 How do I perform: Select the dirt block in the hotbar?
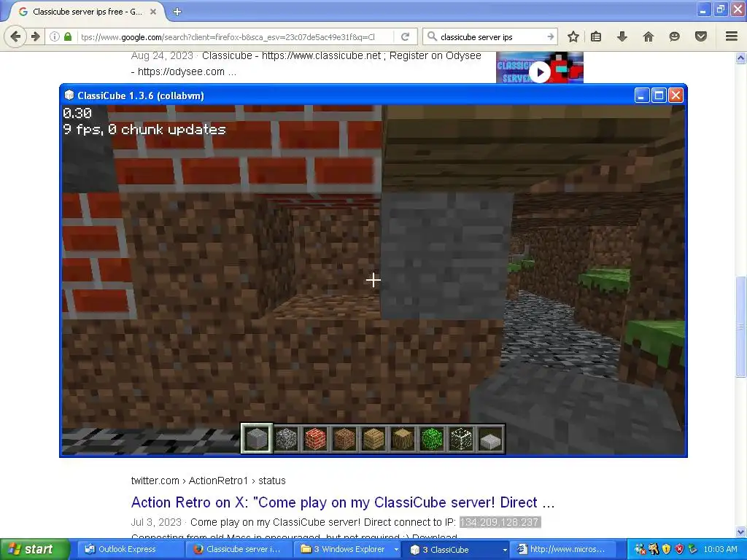344,438
